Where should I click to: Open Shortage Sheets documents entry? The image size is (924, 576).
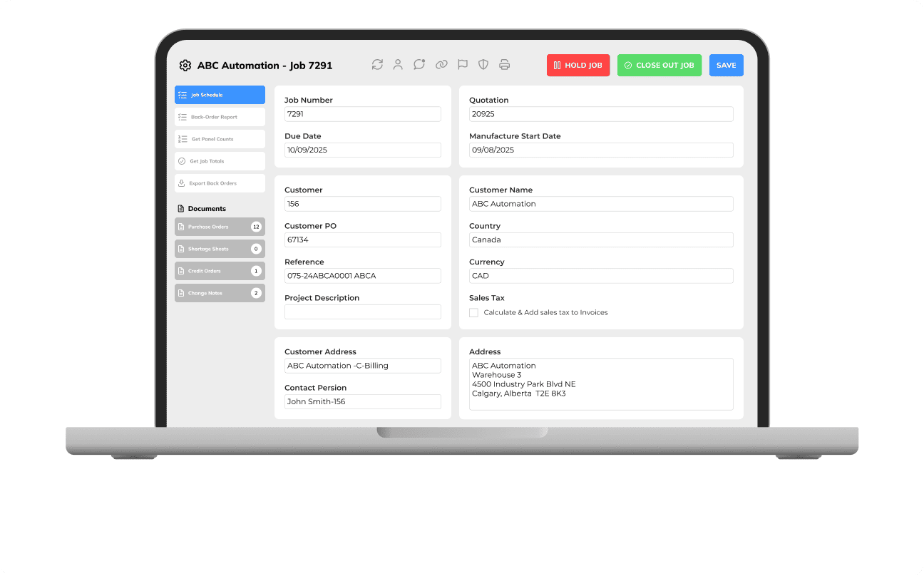pyautogui.click(x=220, y=249)
